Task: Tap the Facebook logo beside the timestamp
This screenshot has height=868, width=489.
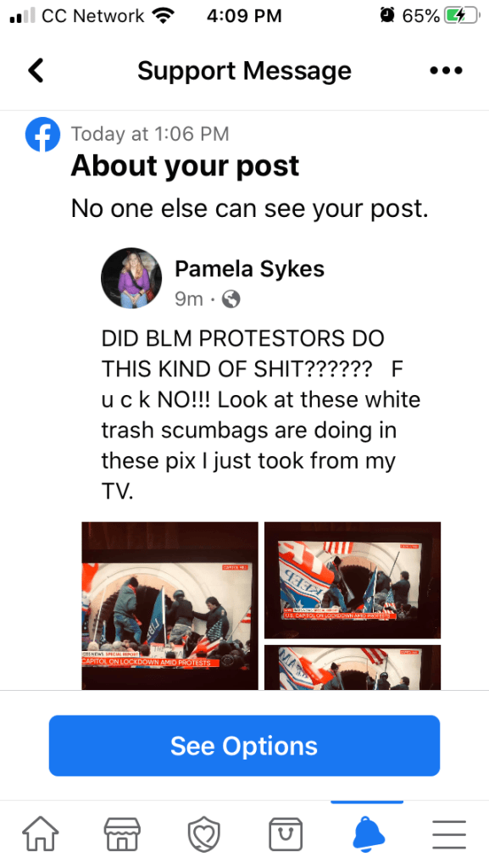Action: (42, 135)
